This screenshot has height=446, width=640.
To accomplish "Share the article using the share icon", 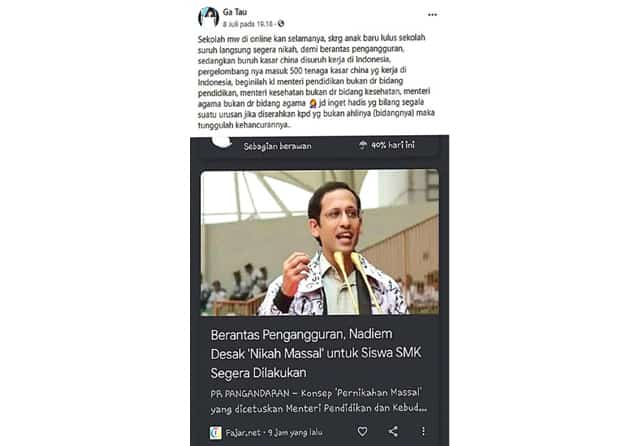I will (x=393, y=431).
